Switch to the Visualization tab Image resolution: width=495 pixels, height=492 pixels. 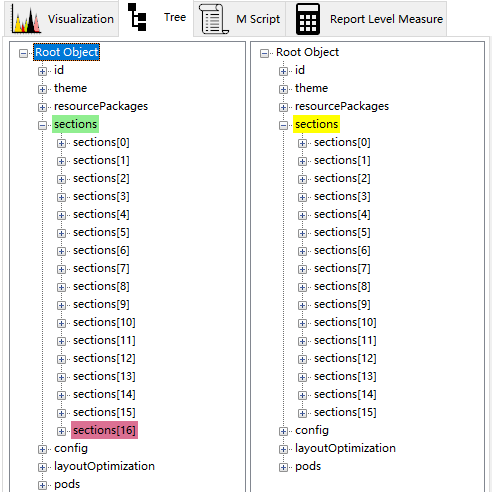point(61,19)
